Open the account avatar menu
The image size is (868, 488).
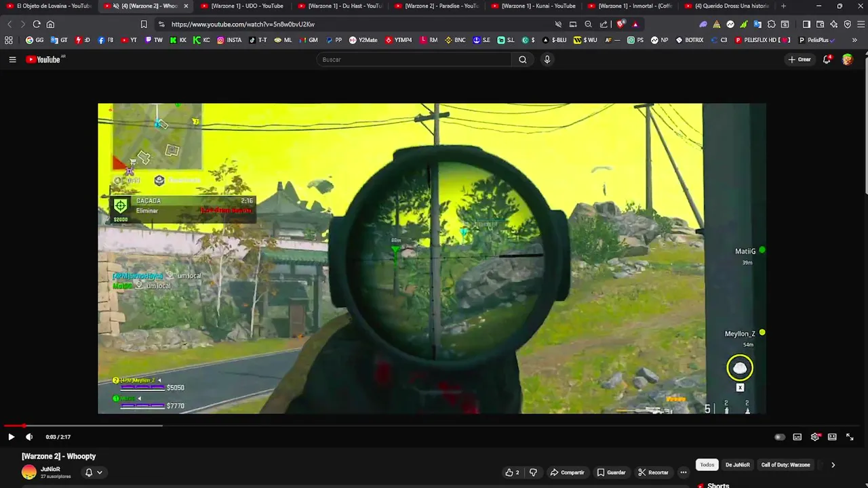[848, 60]
